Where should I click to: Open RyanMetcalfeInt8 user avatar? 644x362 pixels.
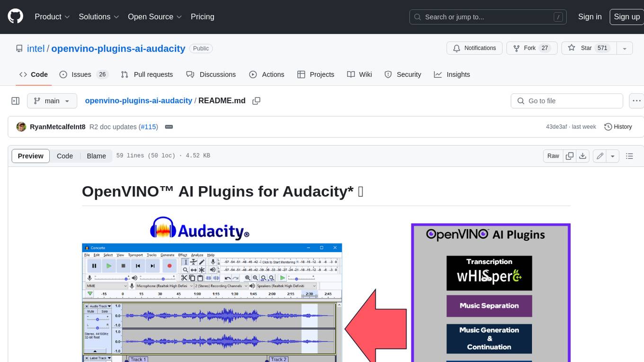(21, 127)
